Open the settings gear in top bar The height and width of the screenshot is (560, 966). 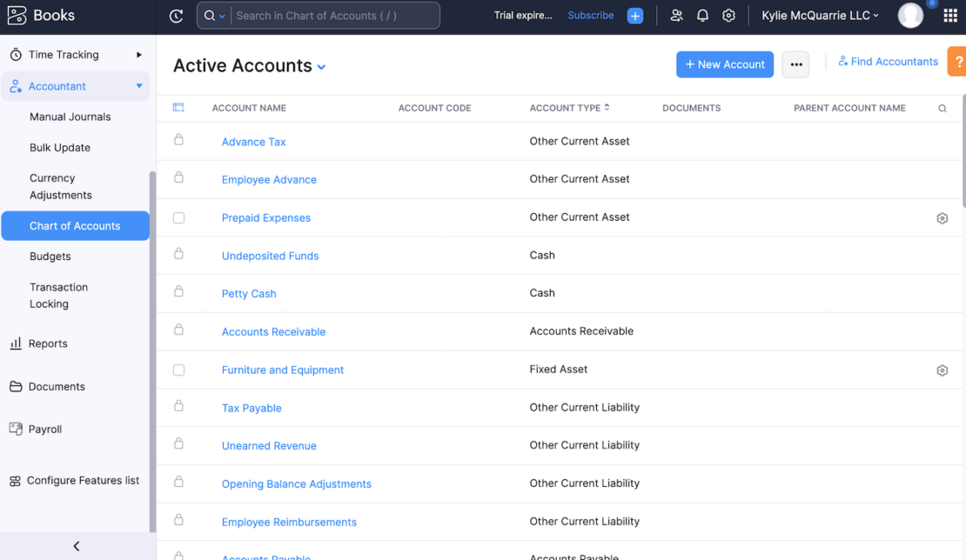[x=728, y=15]
